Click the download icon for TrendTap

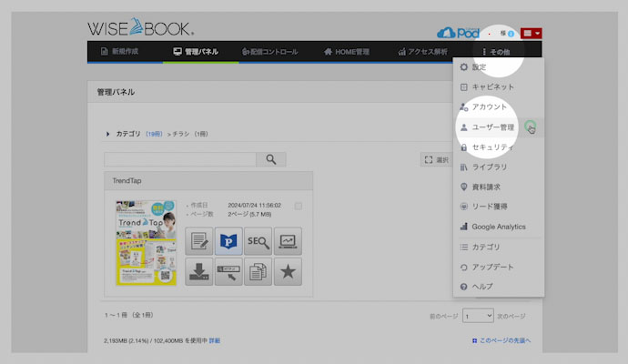pos(198,271)
